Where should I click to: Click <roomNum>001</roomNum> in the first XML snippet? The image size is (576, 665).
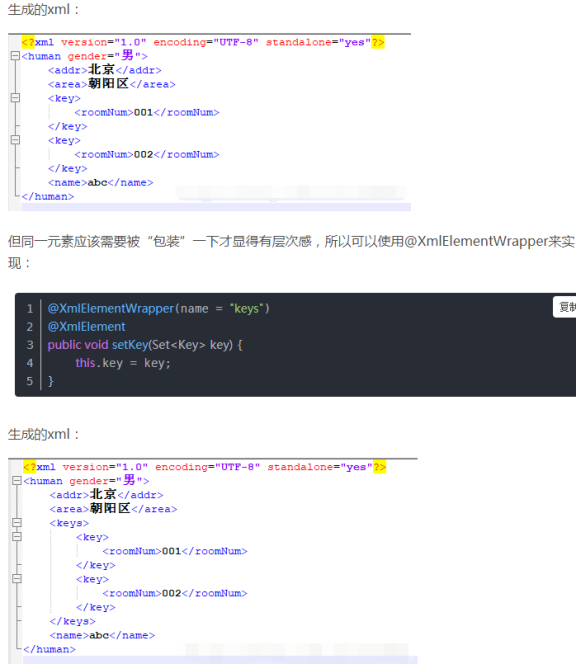click(x=147, y=112)
